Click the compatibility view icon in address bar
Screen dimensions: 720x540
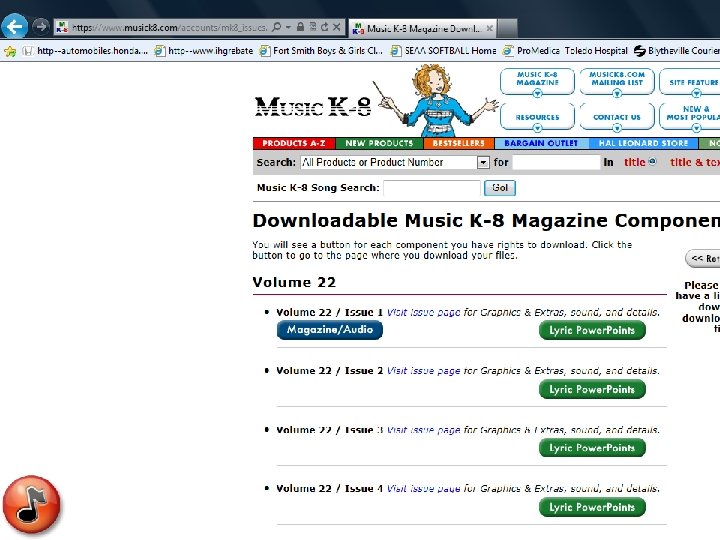313,27
